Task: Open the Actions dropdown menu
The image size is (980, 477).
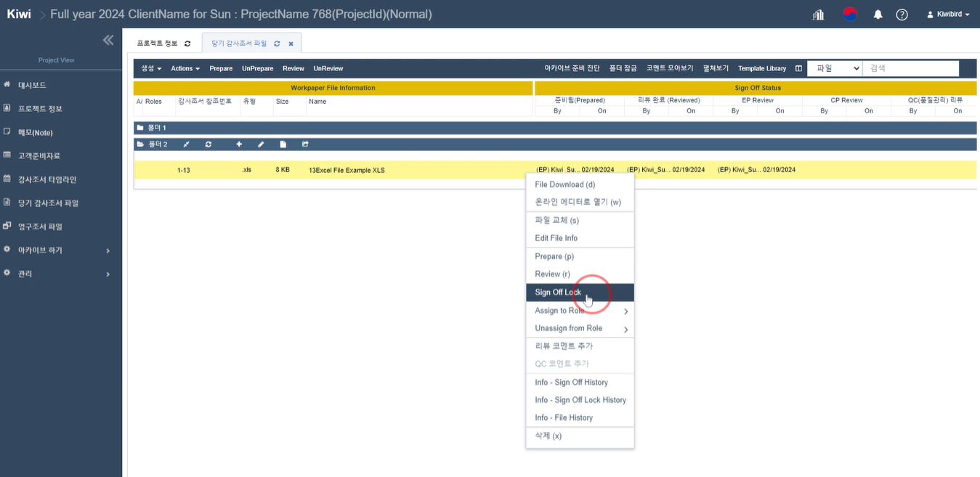Action: click(x=185, y=68)
